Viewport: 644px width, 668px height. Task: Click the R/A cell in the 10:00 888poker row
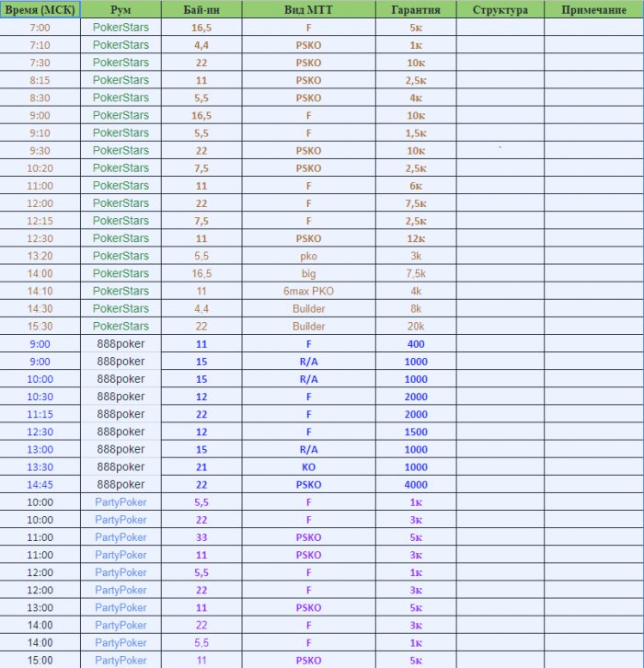point(309,379)
